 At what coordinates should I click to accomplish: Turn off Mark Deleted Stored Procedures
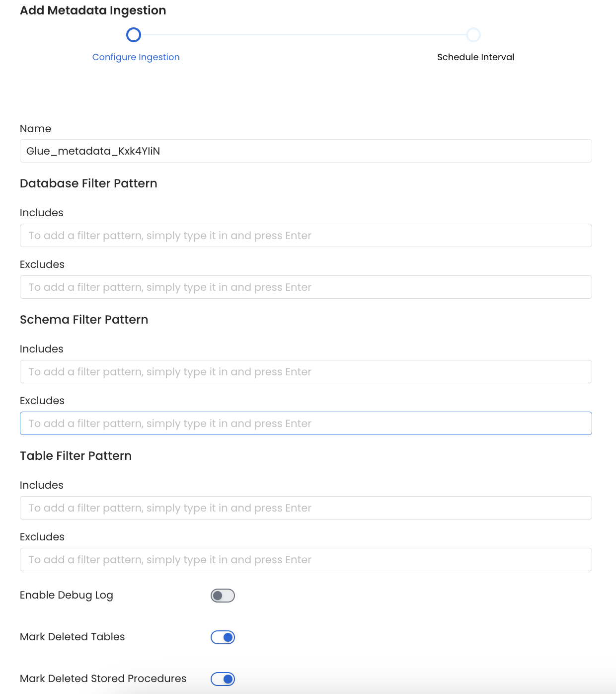223,679
